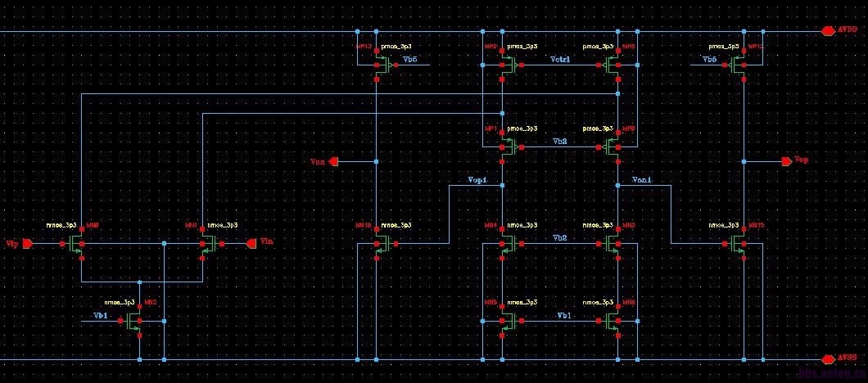The height and width of the screenshot is (383, 868).
Task: Click the nmos_3p3 cell name above MN15
Action: [724, 225]
